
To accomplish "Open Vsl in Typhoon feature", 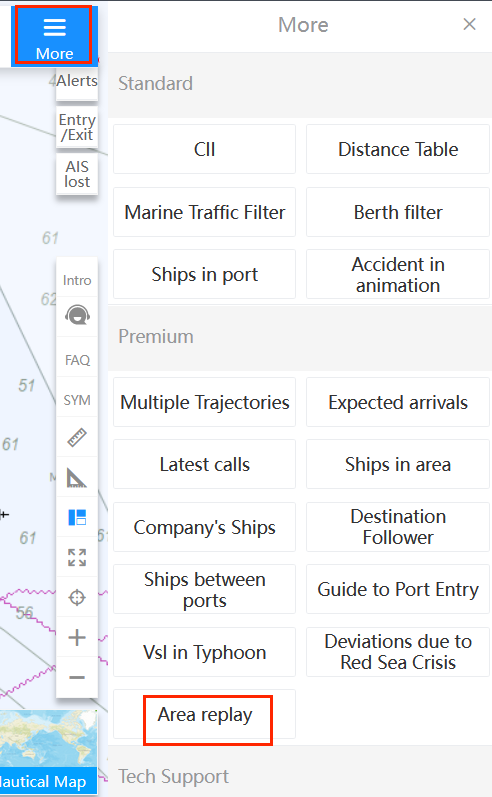I will (204, 652).
